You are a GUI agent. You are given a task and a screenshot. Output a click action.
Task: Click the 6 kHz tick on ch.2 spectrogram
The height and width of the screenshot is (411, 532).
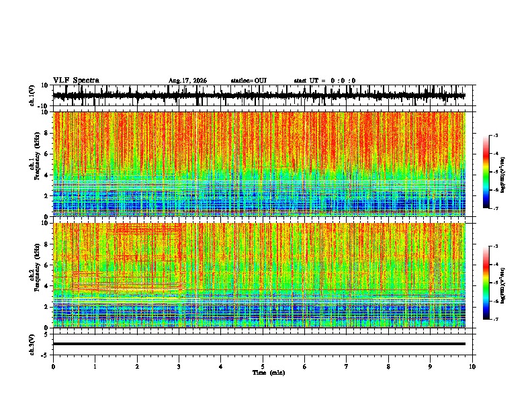coord(47,265)
